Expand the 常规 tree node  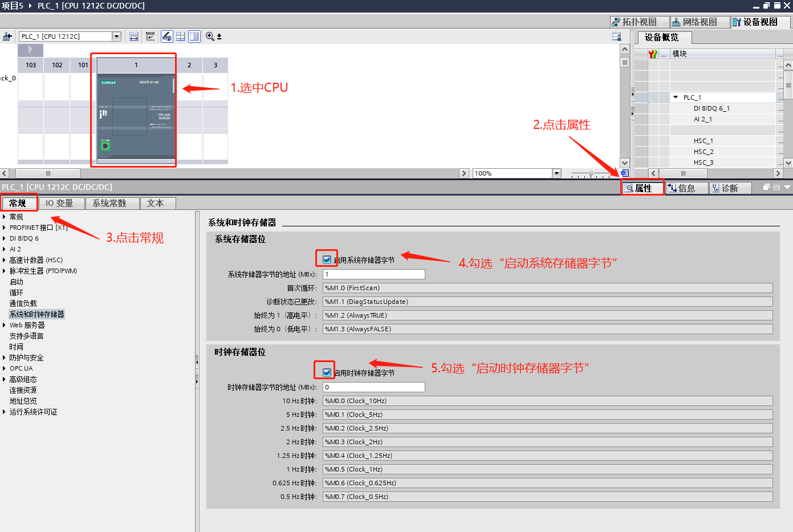pos(4,217)
